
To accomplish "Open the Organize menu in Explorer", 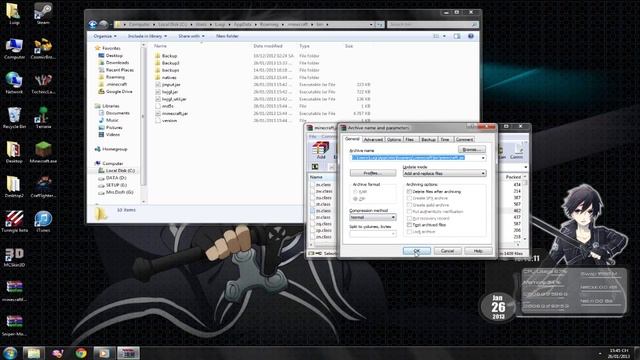I will tap(104, 36).
